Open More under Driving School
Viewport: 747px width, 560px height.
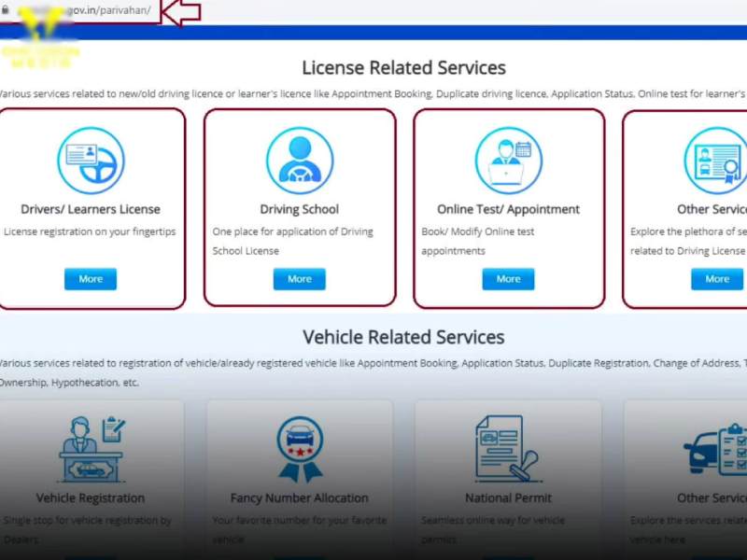(299, 279)
